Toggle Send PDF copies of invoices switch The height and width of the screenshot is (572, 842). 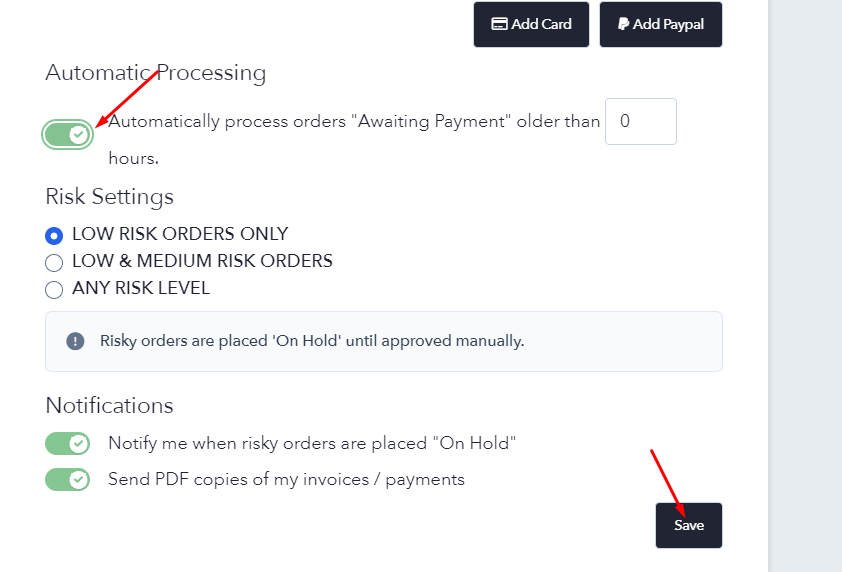(x=67, y=480)
